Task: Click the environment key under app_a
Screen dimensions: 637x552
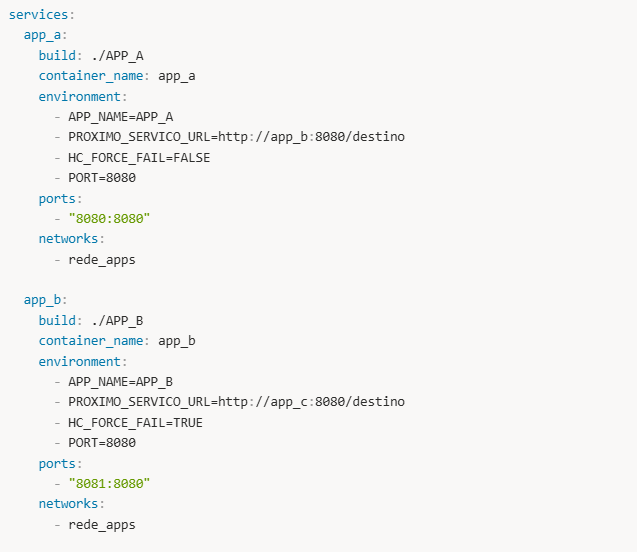Action: [x=80, y=96]
